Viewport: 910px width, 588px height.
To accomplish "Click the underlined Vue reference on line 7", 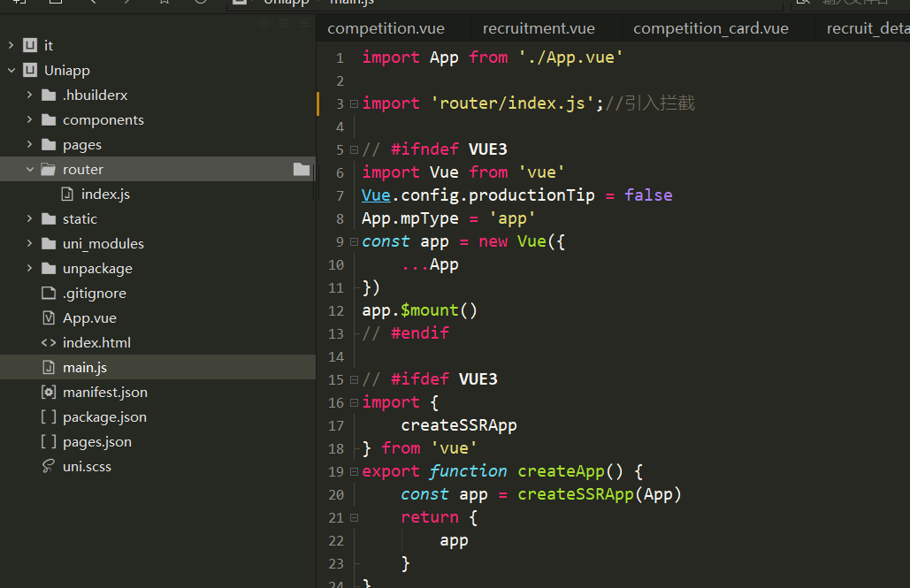I will pyautogui.click(x=376, y=195).
